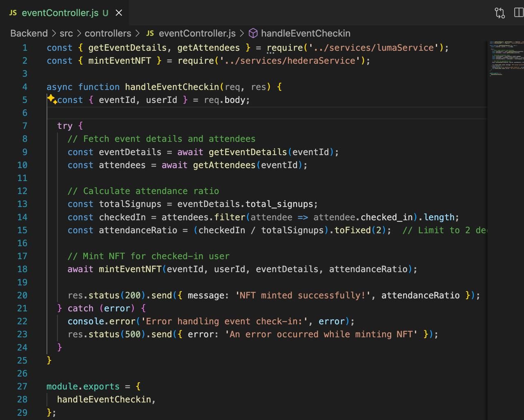This screenshot has height=420, width=524.
Task: Click the 'Limit to 2' trailing comment
Action: coord(444,230)
